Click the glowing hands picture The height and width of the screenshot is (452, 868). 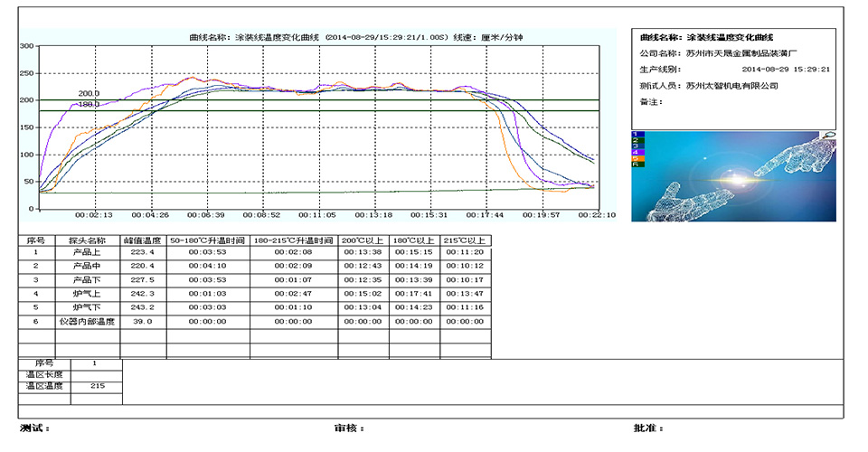pos(733,176)
